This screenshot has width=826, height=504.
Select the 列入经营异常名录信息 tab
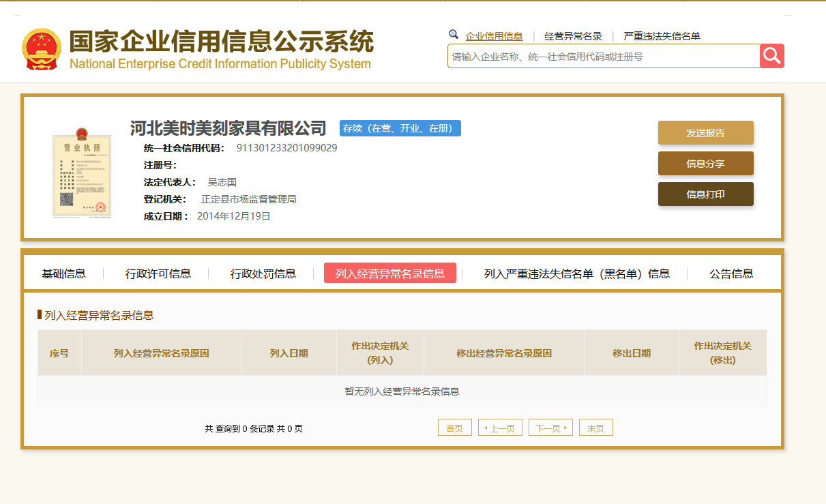(390, 273)
